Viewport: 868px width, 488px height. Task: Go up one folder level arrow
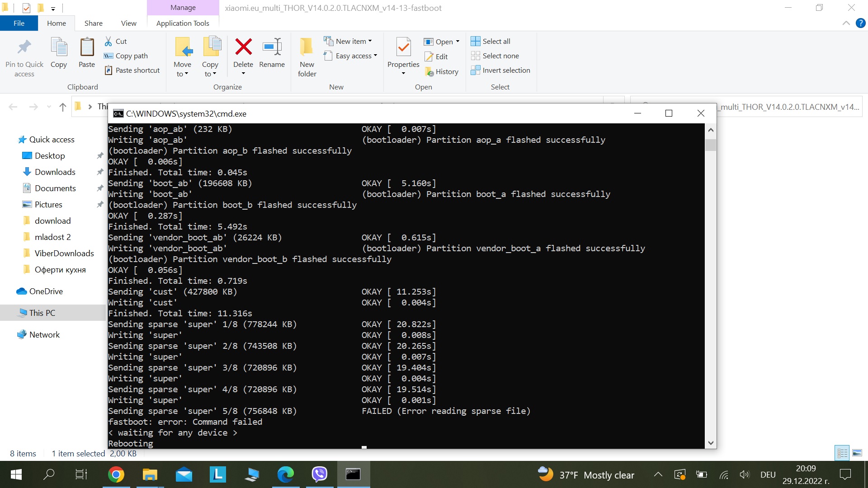tap(63, 107)
